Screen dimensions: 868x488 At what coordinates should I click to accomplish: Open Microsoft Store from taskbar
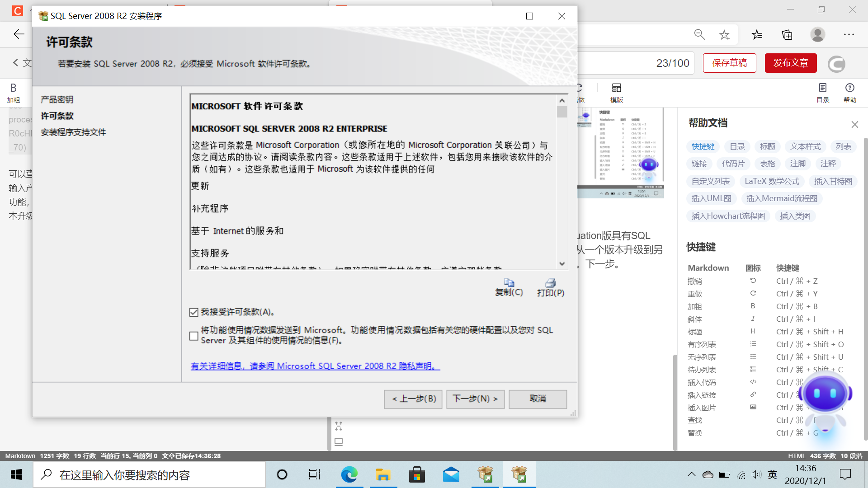coord(417,474)
